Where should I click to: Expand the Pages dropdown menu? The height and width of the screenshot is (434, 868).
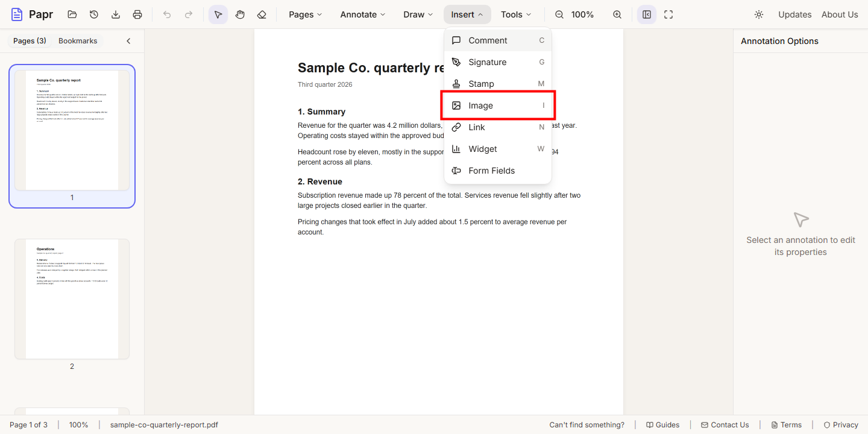306,14
